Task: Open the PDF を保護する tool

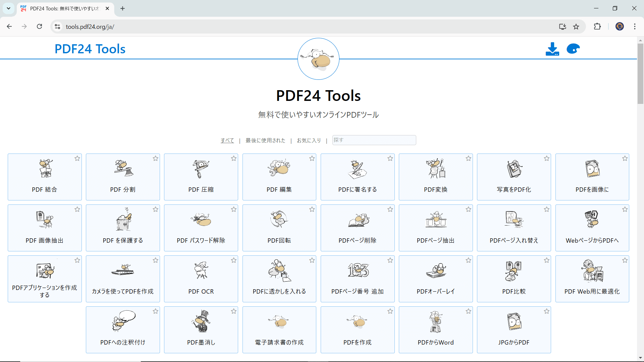Action: click(123, 228)
